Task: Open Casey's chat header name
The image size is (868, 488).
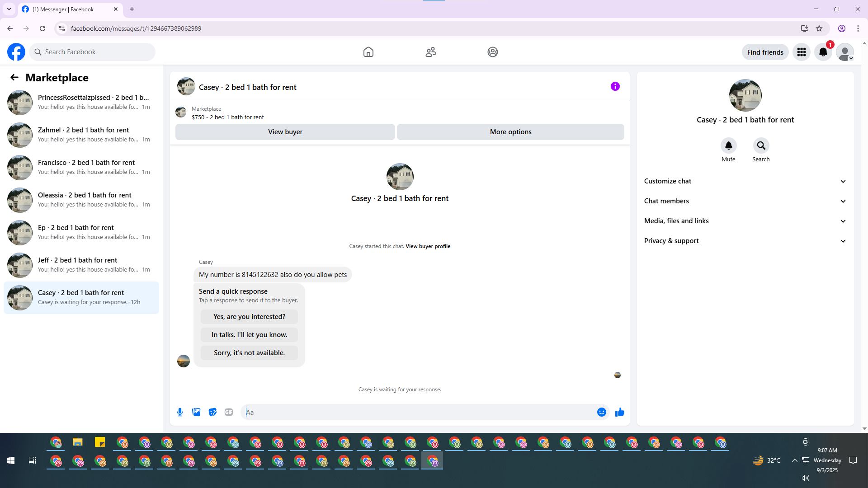Action: click(248, 87)
